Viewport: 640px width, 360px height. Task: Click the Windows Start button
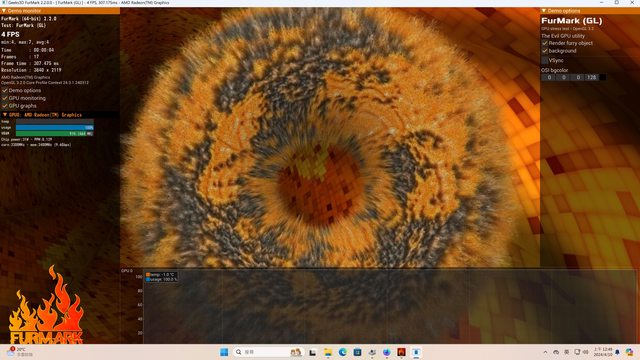pos(224,352)
